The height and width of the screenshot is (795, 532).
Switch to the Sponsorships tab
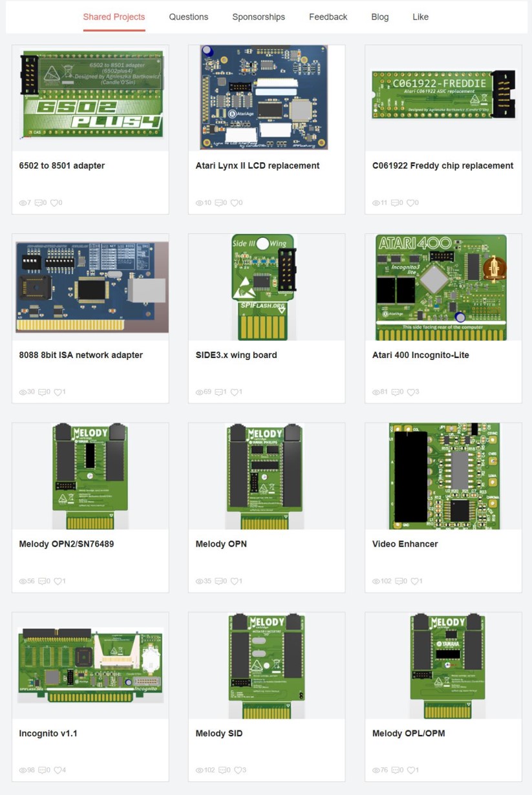pyautogui.click(x=259, y=17)
